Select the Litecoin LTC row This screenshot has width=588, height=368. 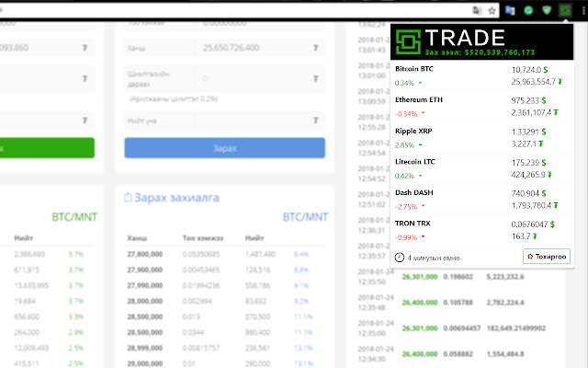point(481,168)
